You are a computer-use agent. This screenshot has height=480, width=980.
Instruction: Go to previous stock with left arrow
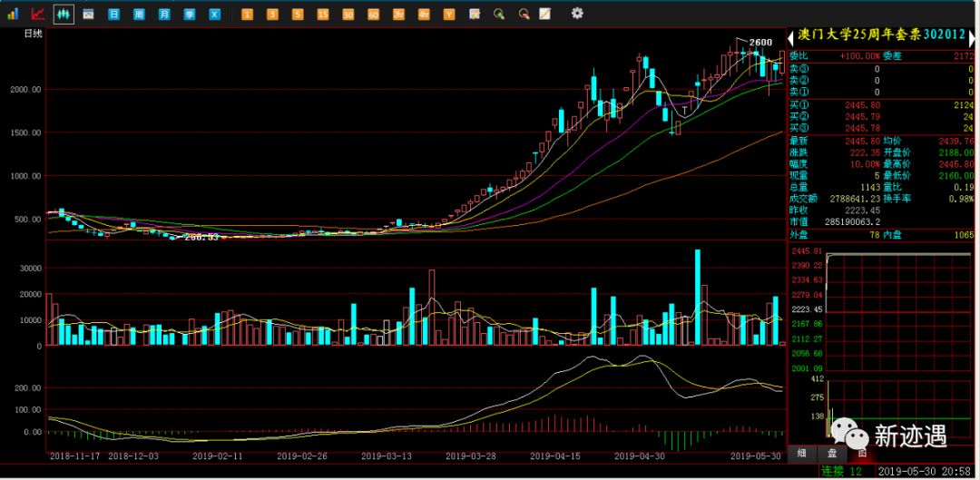[x=790, y=39]
